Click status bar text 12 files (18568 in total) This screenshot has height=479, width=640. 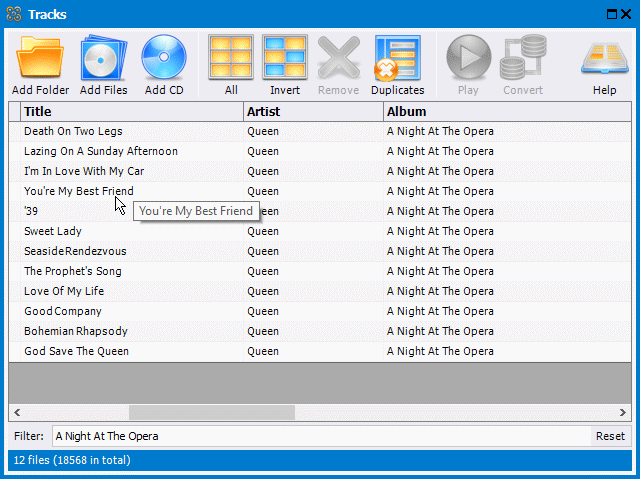coord(72,460)
